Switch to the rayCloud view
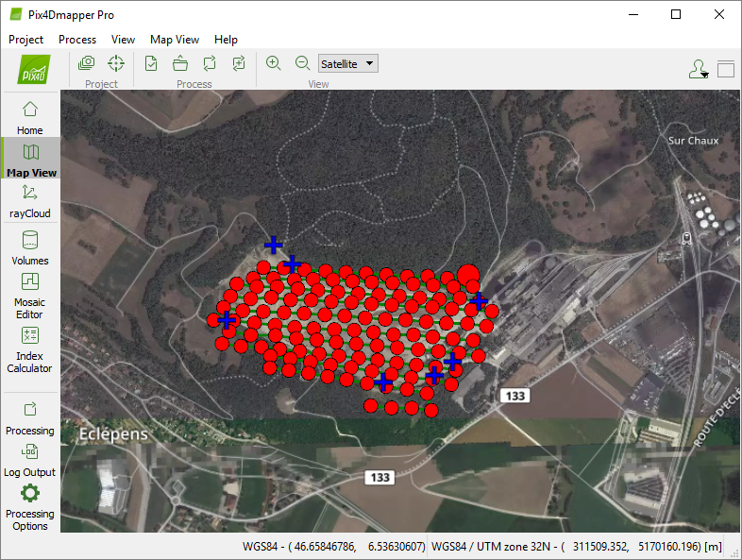742x560 pixels. click(30, 199)
